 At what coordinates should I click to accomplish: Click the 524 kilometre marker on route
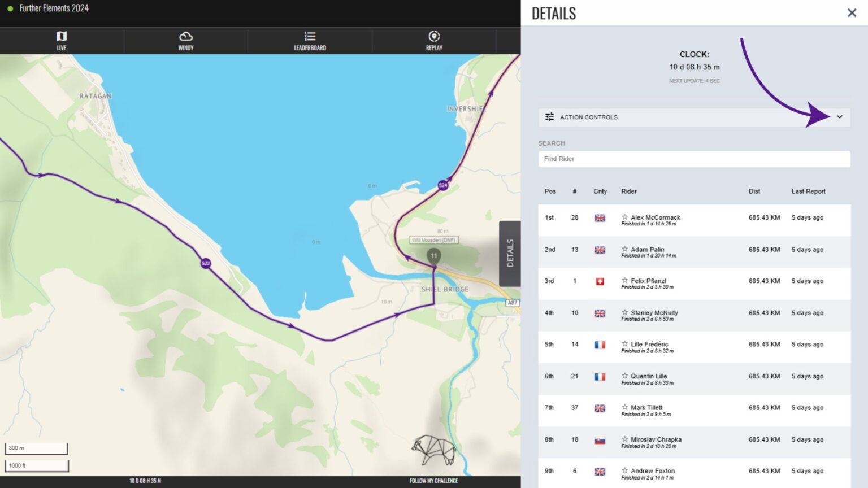point(443,185)
